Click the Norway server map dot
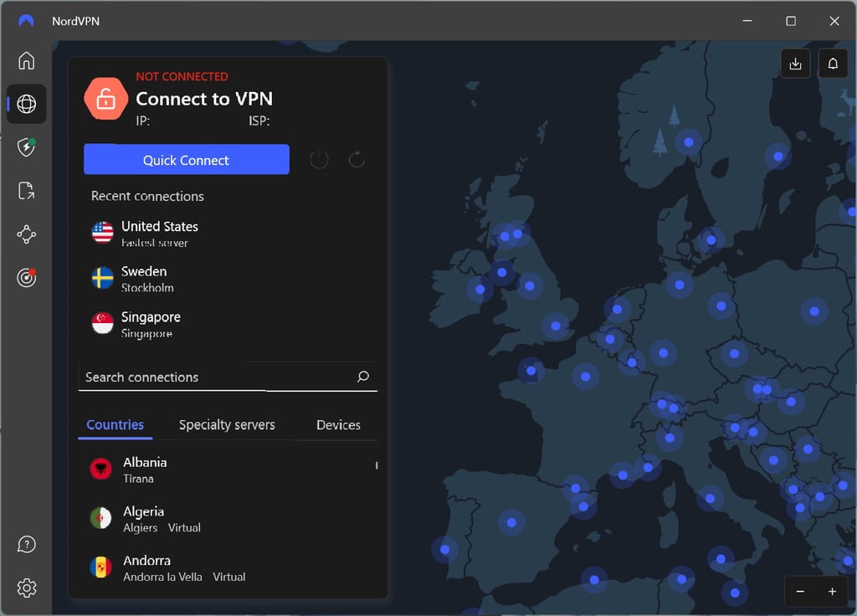This screenshot has width=857, height=616. [689, 142]
